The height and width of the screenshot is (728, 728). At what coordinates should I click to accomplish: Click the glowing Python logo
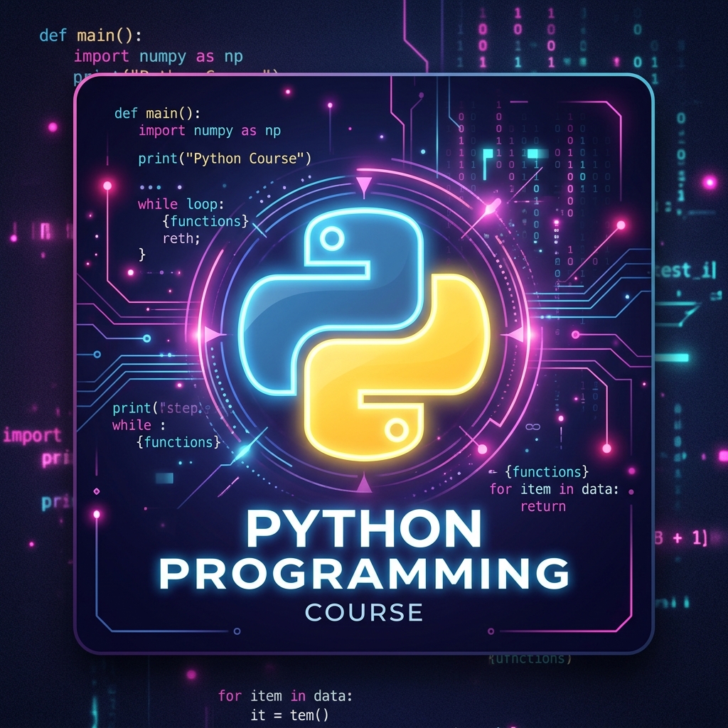click(x=364, y=334)
